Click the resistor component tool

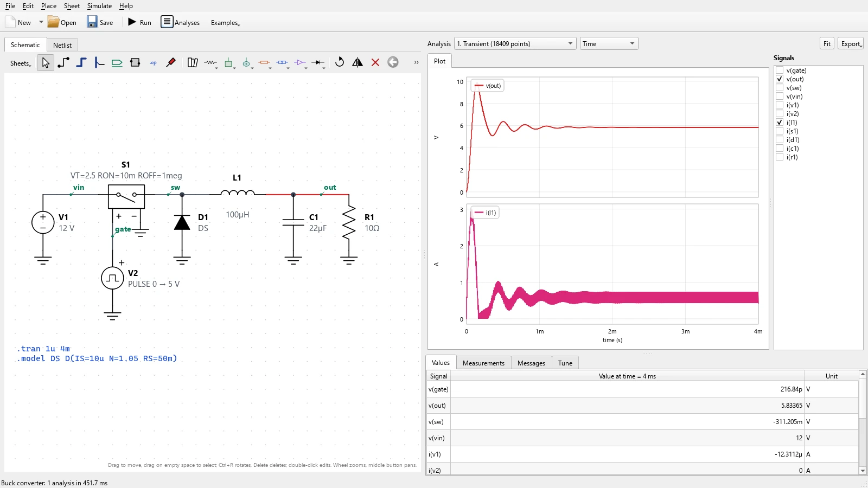[x=210, y=63]
